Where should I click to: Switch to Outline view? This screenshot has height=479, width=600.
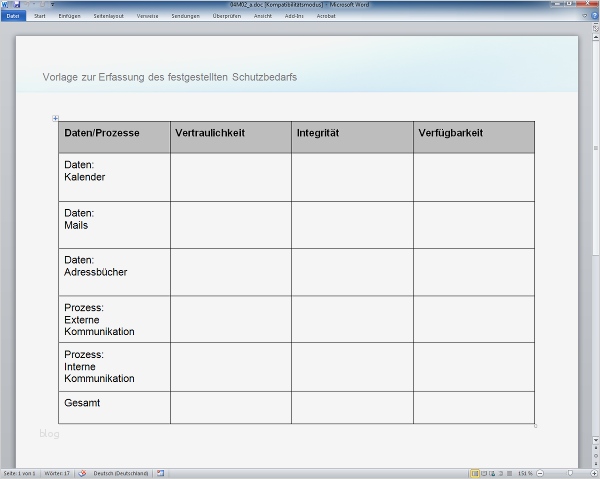pyautogui.click(x=501, y=474)
